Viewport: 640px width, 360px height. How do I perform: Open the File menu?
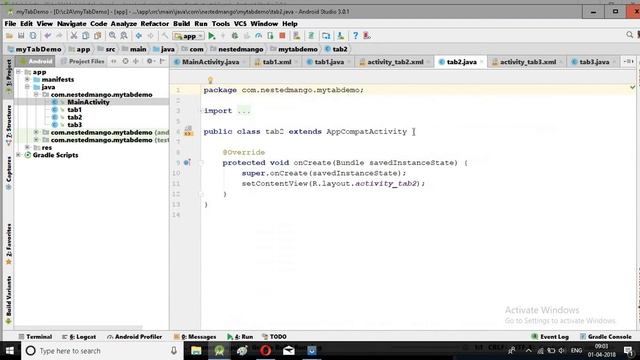click(10, 24)
